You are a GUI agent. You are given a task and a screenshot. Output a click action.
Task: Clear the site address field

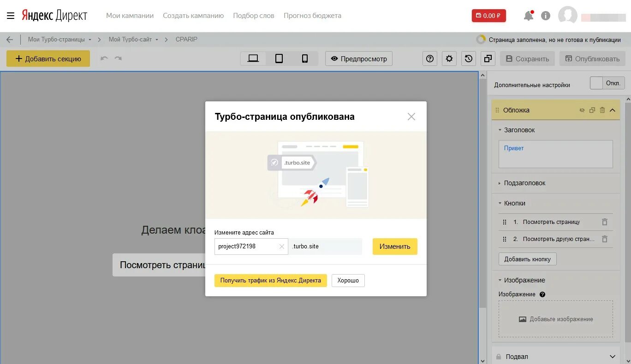282,247
